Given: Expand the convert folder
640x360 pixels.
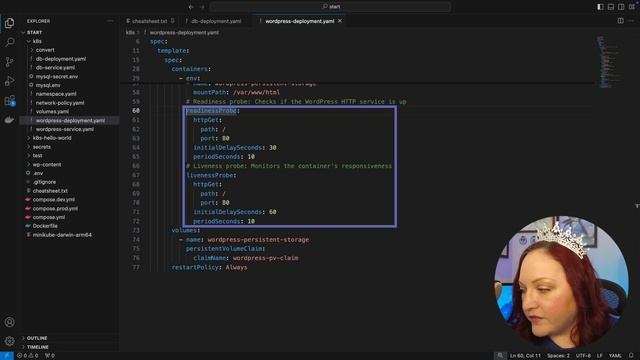Looking at the screenshot, I should coord(45,50).
